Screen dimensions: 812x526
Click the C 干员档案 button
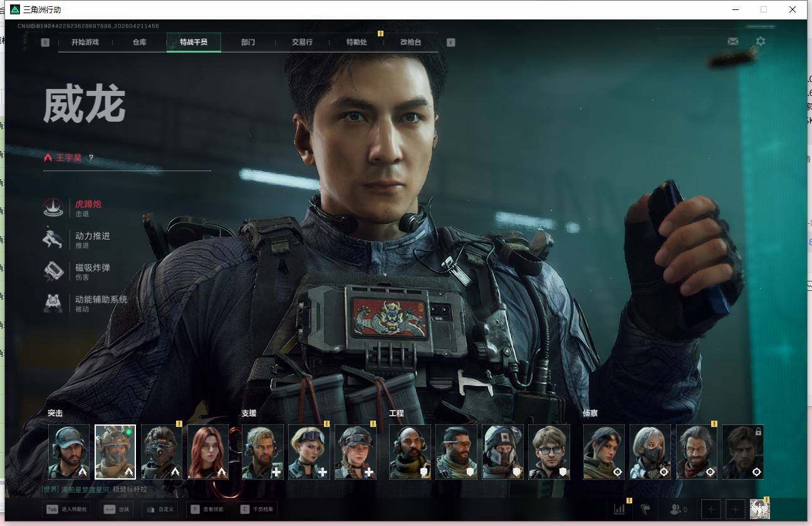258,509
